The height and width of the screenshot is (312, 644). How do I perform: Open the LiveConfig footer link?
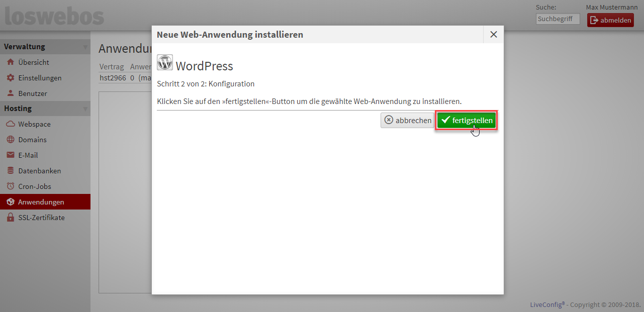(x=547, y=304)
